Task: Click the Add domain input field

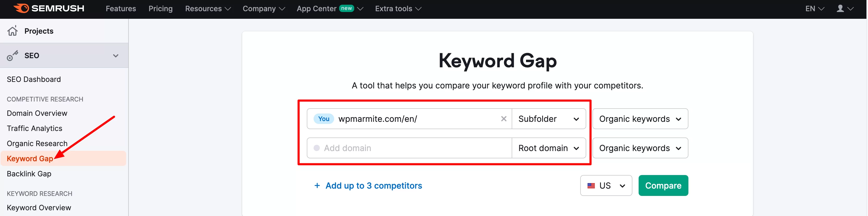Action: click(x=409, y=148)
